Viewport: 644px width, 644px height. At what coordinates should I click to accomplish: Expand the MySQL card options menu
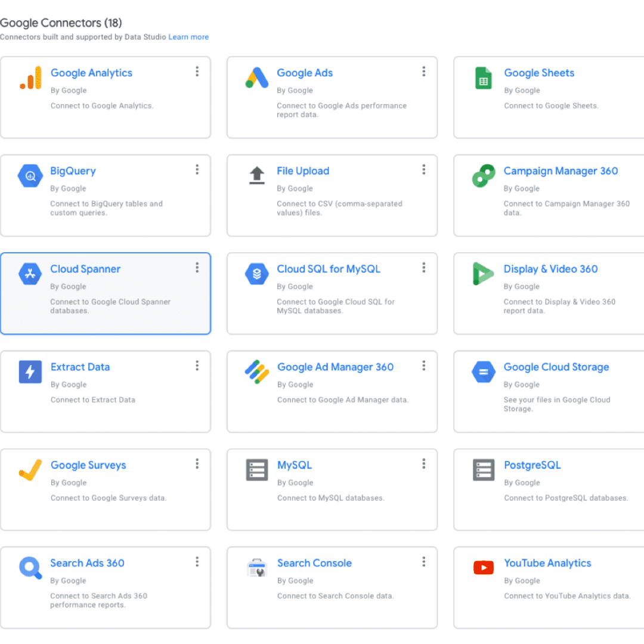[x=423, y=464]
